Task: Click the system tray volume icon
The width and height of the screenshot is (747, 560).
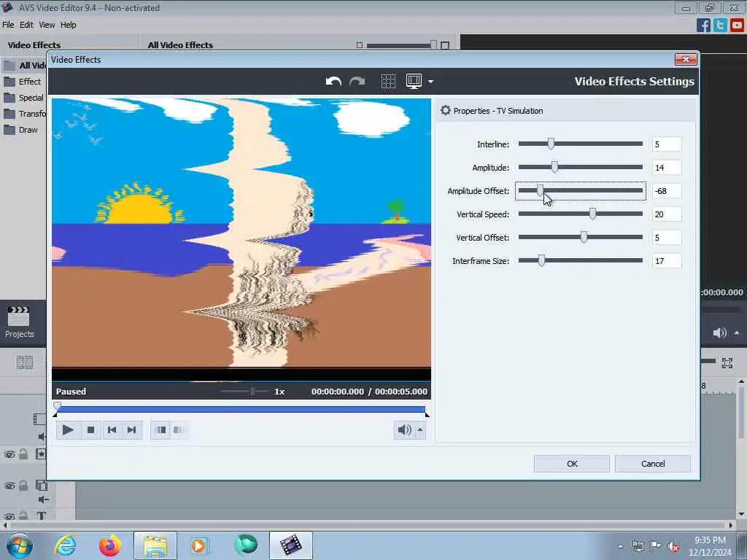Action: pyautogui.click(x=673, y=546)
